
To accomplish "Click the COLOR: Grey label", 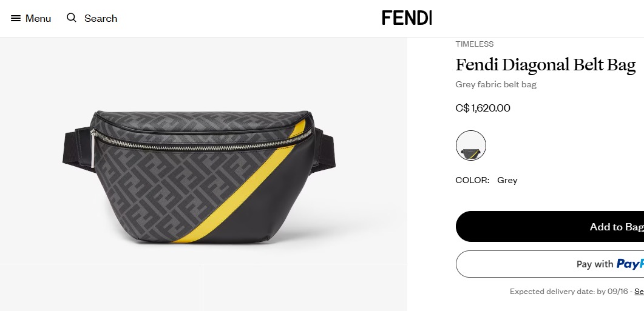I will pyautogui.click(x=486, y=180).
